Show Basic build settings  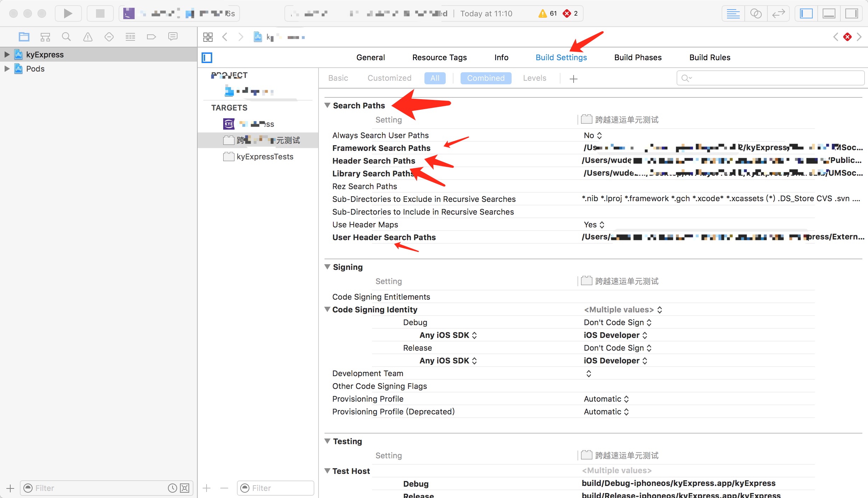point(338,78)
